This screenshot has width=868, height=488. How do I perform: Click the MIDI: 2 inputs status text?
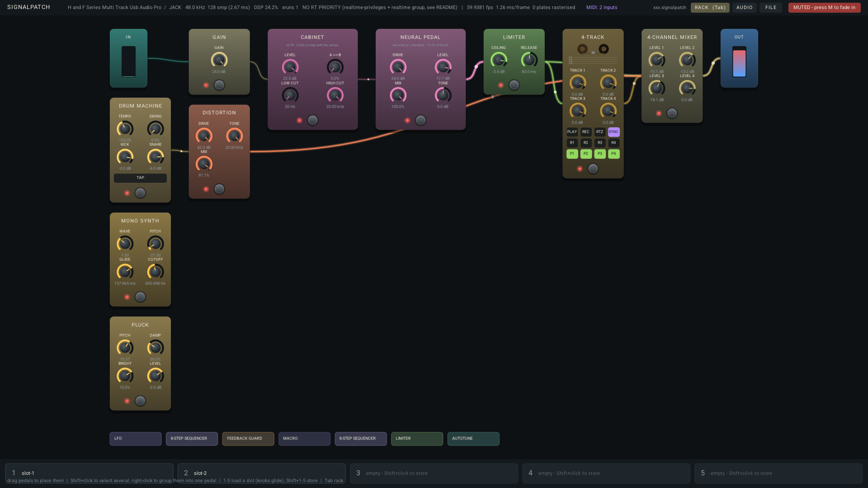point(602,8)
